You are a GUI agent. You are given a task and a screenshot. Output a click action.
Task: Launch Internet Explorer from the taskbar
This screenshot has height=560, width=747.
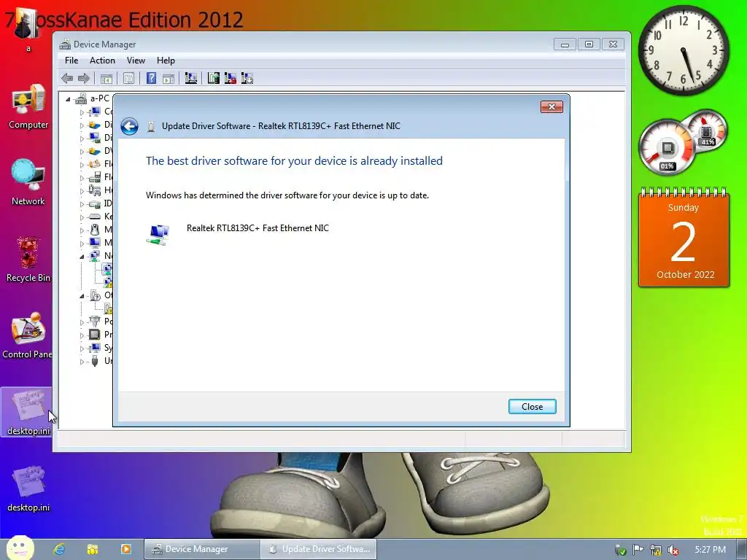pos(59,549)
